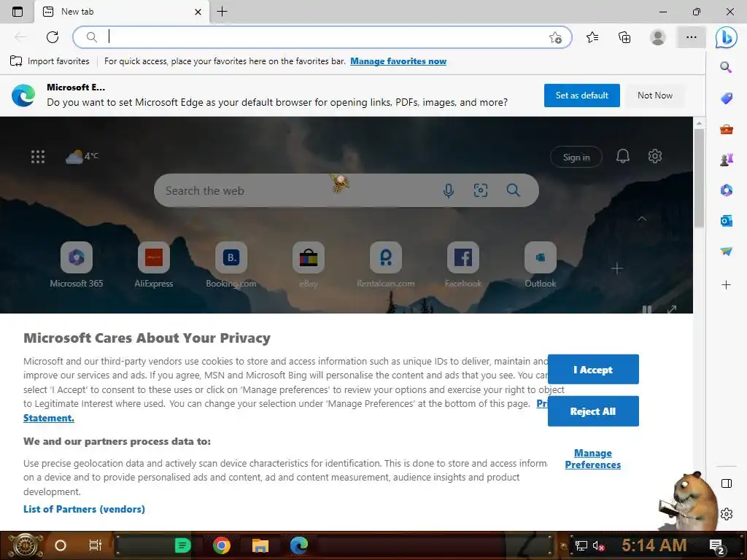This screenshot has width=747, height=560.
Task: Open eBay quick link
Action: pyautogui.click(x=309, y=265)
